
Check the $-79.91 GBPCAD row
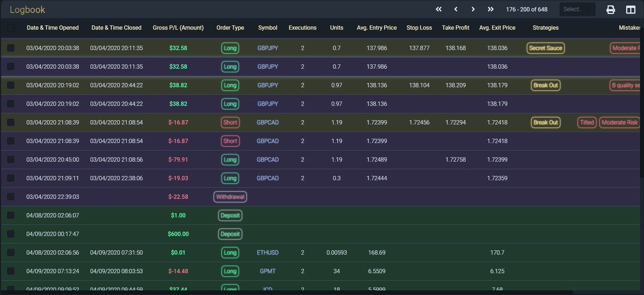tap(11, 160)
